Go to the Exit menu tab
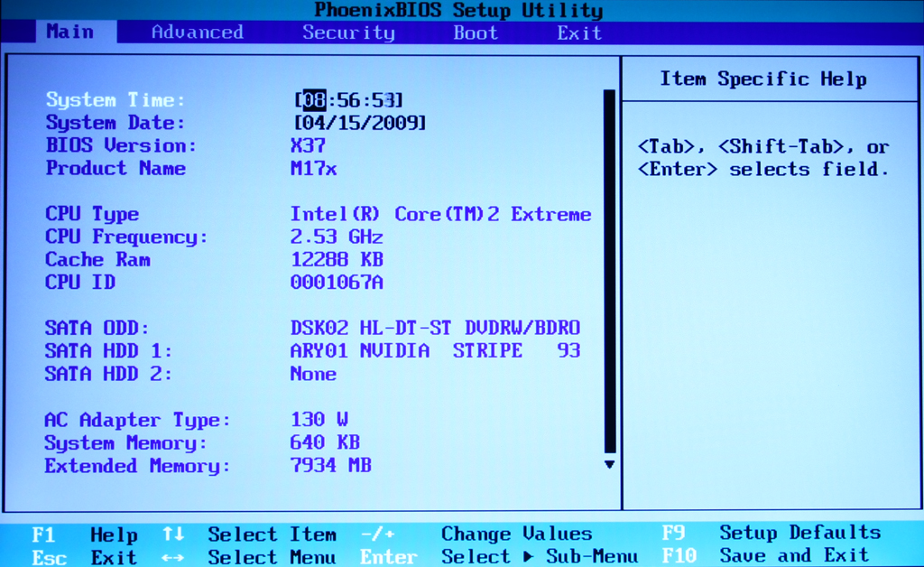924x567 pixels. [x=578, y=33]
